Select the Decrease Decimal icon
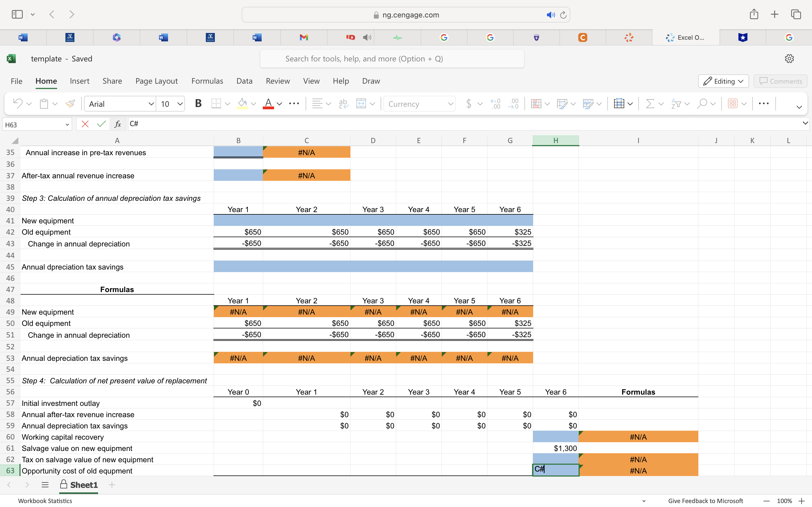Image resolution: width=812 pixels, height=507 pixels. 514,104
